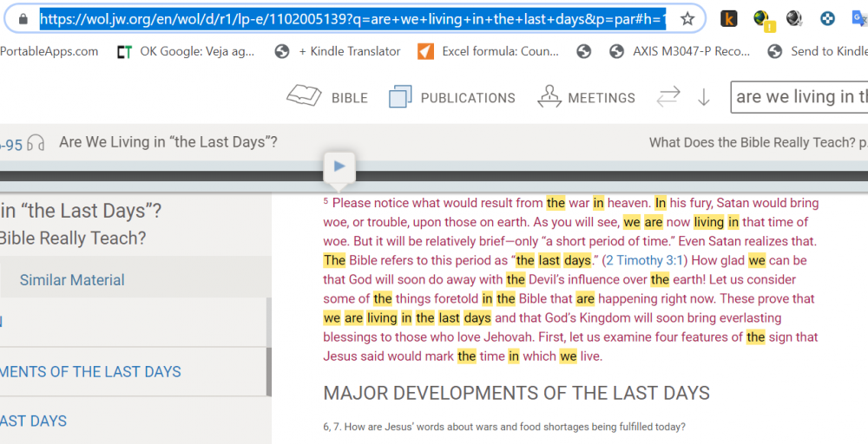
Task: Open the Publications menu
Action: point(451,97)
